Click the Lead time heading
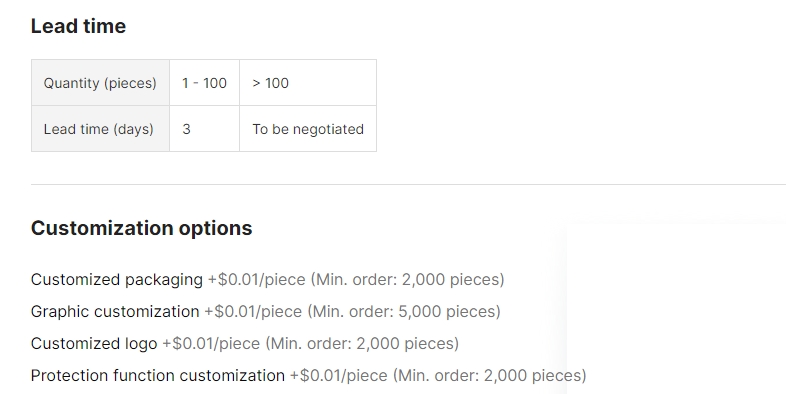The width and height of the screenshot is (786, 394). point(78,26)
